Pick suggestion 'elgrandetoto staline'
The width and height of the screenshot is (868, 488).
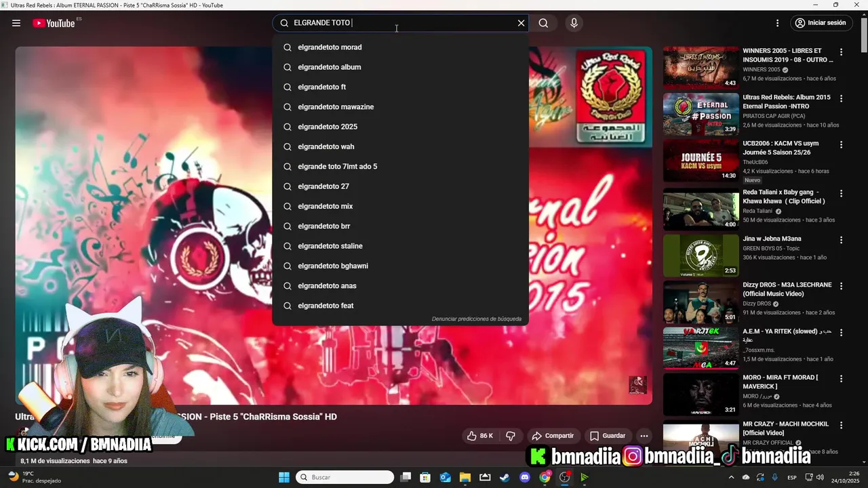click(x=400, y=246)
